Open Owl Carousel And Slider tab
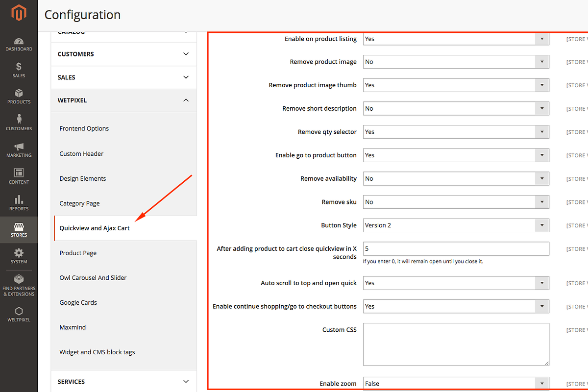The image size is (588, 392). pos(93,277)
